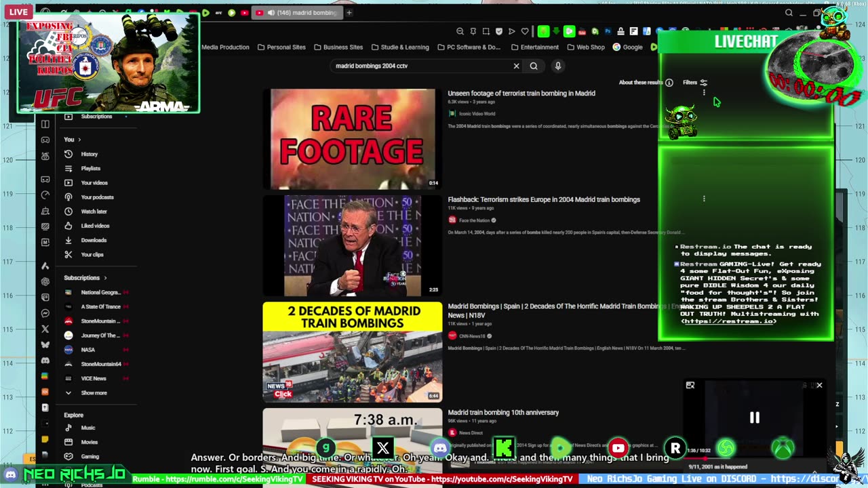Pause the miniplayer video

pos(754,418)
